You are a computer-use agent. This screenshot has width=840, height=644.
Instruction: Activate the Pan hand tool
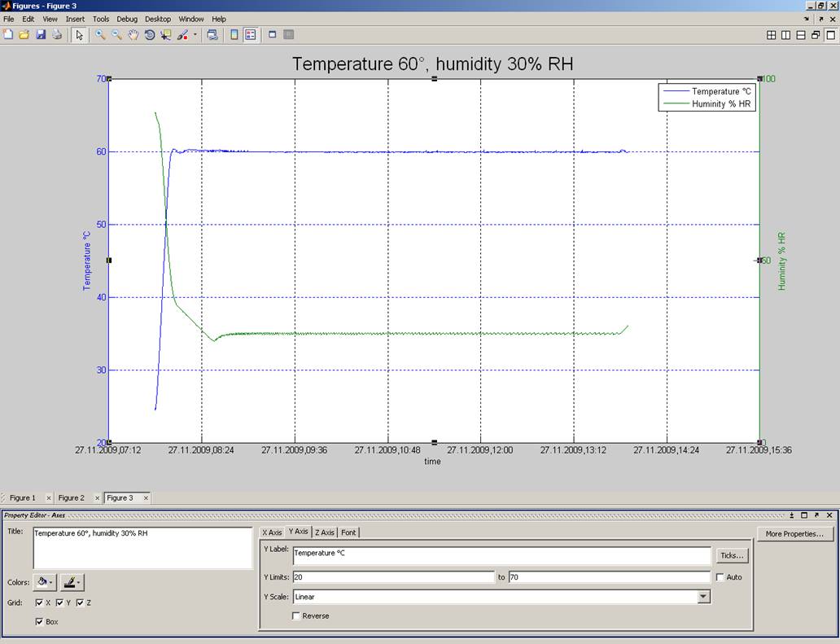[x=133, y=35]
